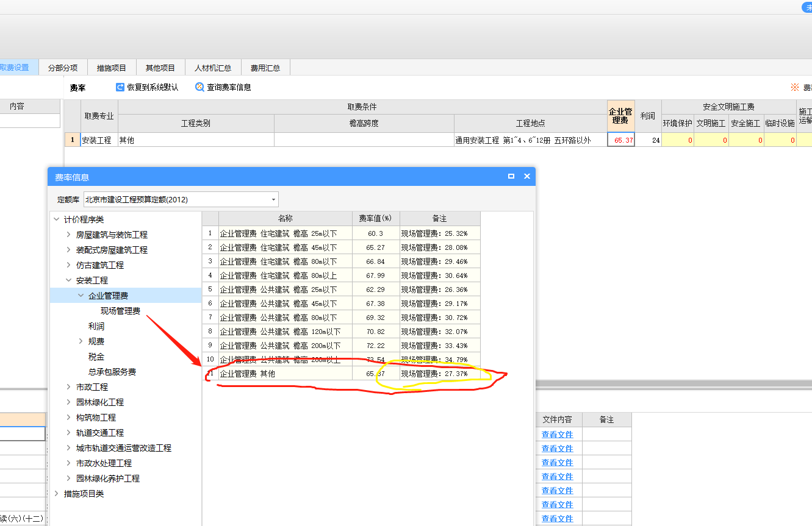Click remark 现场管理费: 27.37%
812x526 pixels.
click(x=440, y=373)
